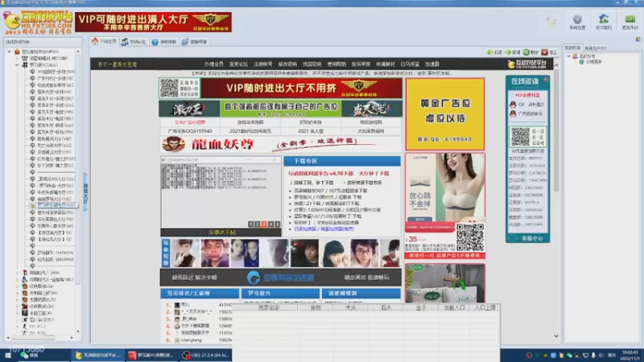644x362 pixels.
Task: Open 微信 from the taskbar
Action: tap(30, 355)
